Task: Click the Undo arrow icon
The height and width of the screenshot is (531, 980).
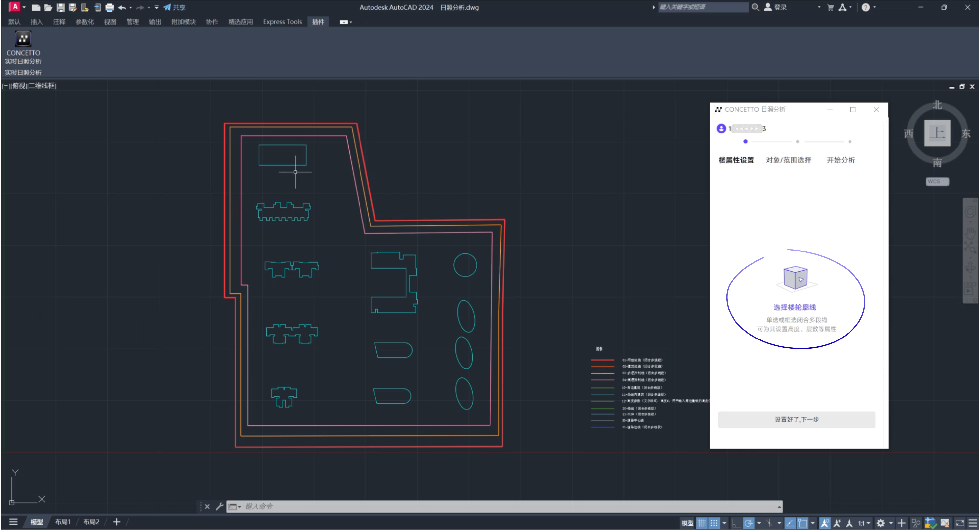Action: click(122, 7)
